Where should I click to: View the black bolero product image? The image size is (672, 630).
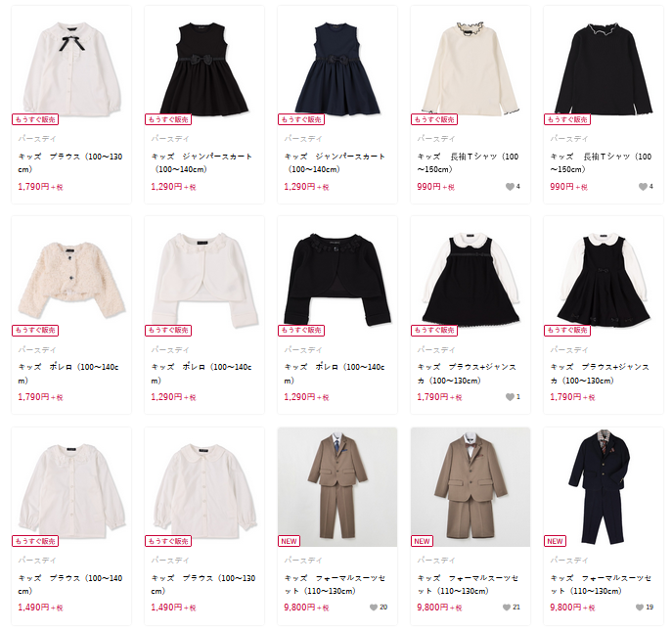pos(337,277)
